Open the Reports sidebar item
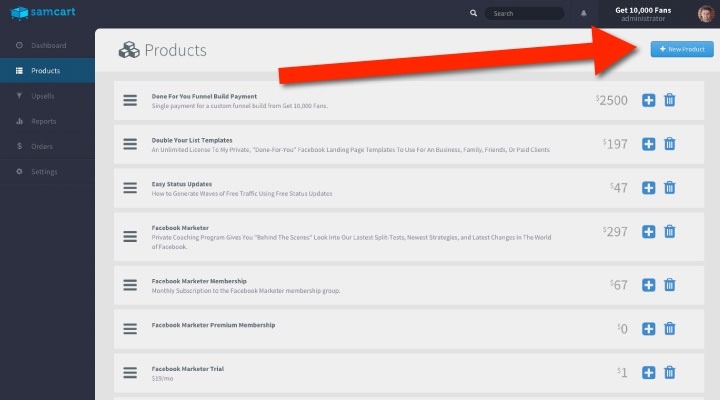 tap(47, 121)
